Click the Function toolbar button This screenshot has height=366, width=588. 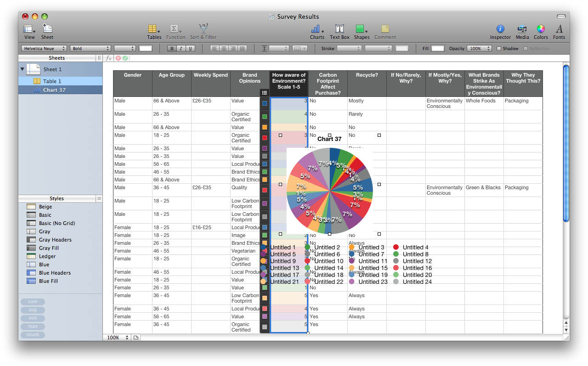(175, 32)
